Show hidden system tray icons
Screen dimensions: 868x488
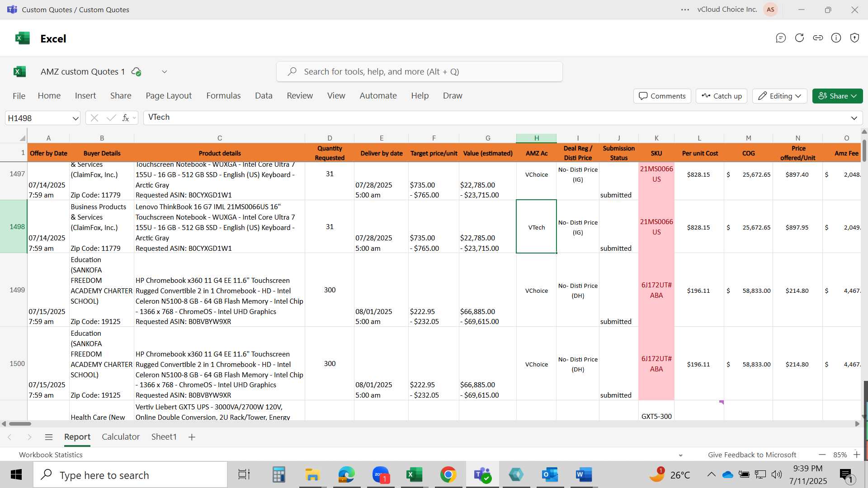pyautogui.click(x=711, y=474)
